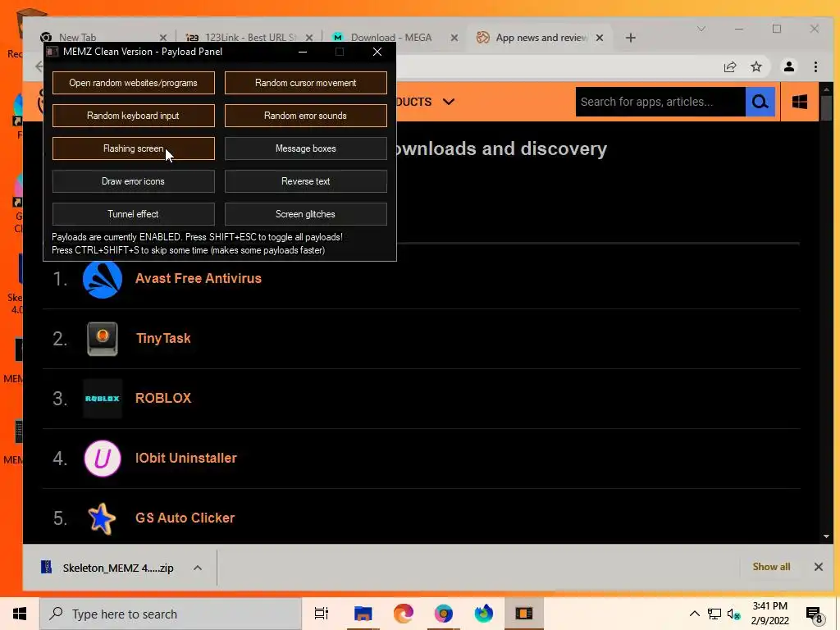Toggle the Random error sounds payload
The width and height of the screenshot is (840, 630).
tap(305, 116)
